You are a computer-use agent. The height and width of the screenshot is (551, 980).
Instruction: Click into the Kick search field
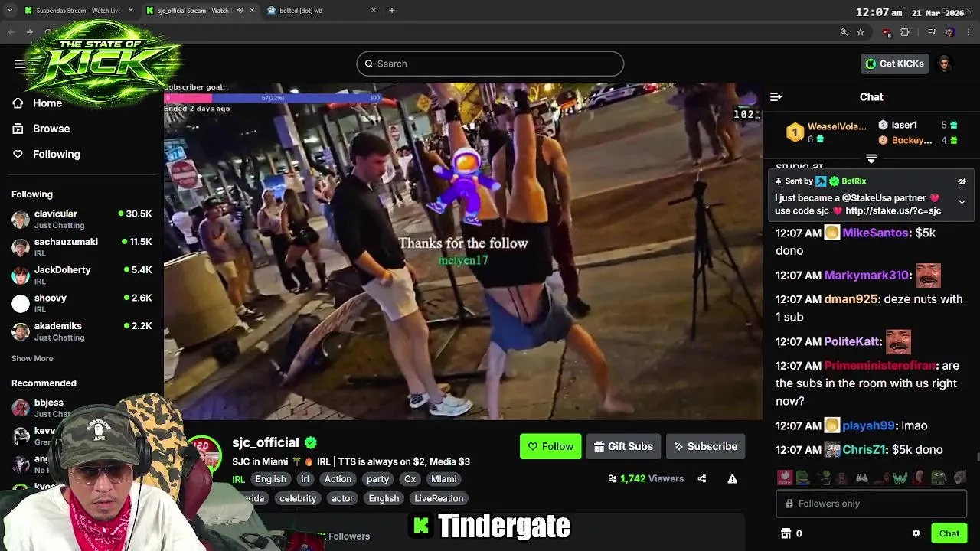coord(490,64)
